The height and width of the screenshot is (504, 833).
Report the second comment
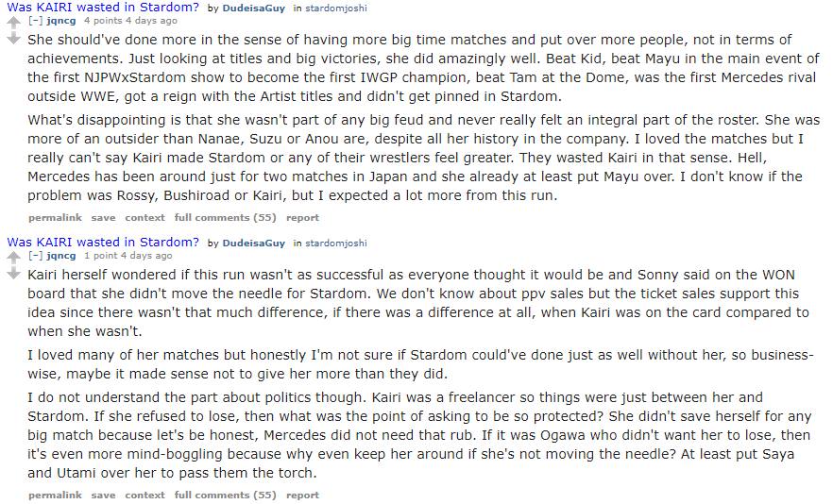point(302,495)
